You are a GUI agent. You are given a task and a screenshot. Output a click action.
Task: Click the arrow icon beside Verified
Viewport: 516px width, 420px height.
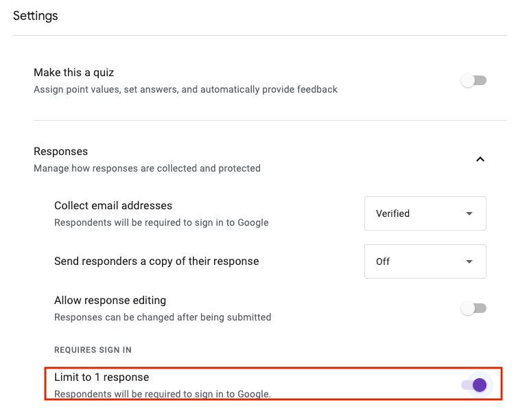(x=469, y=213)
